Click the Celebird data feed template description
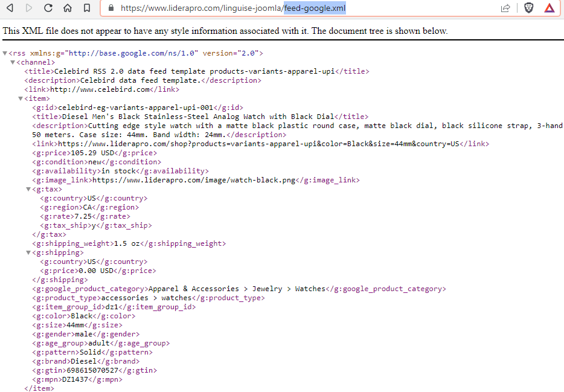Viewport: 564px width, 392px height. point(140,80)
